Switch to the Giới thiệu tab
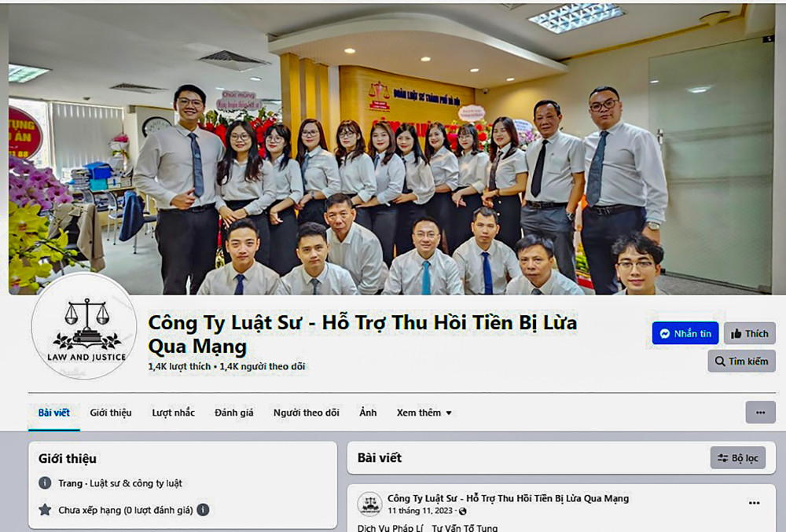 (111, 413)
